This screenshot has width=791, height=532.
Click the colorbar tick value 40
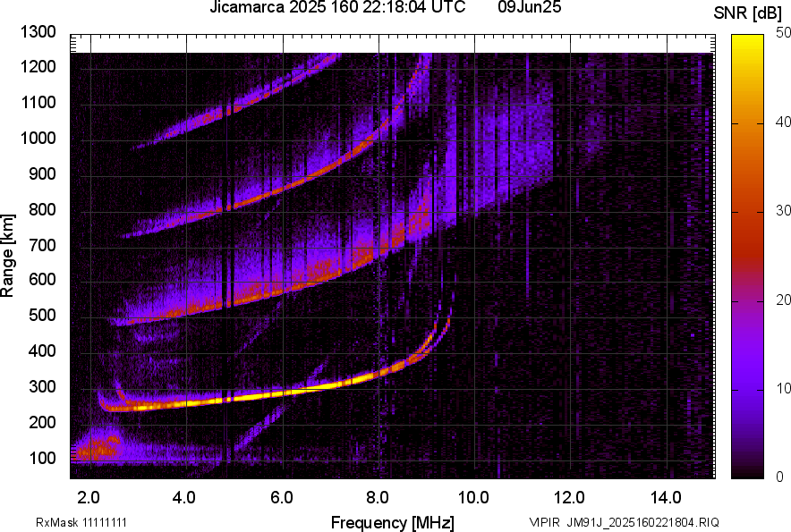click(x=783, y=122)
